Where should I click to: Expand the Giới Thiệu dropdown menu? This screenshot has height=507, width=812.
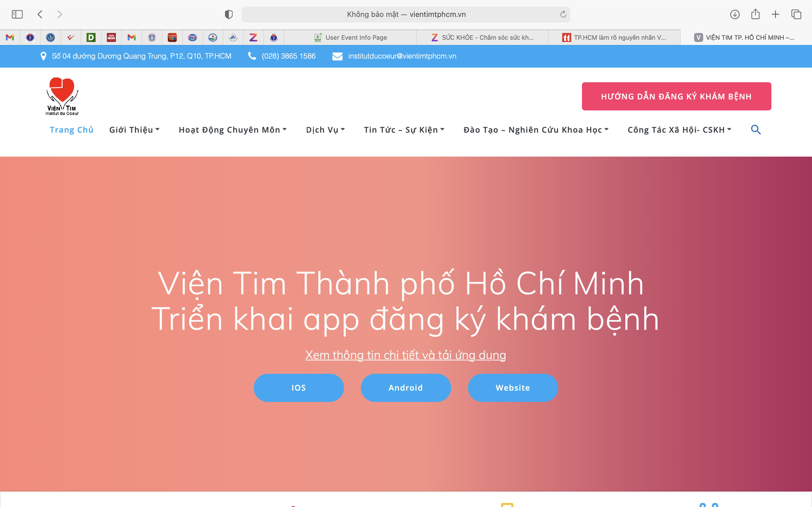click(x=134, y=130)
